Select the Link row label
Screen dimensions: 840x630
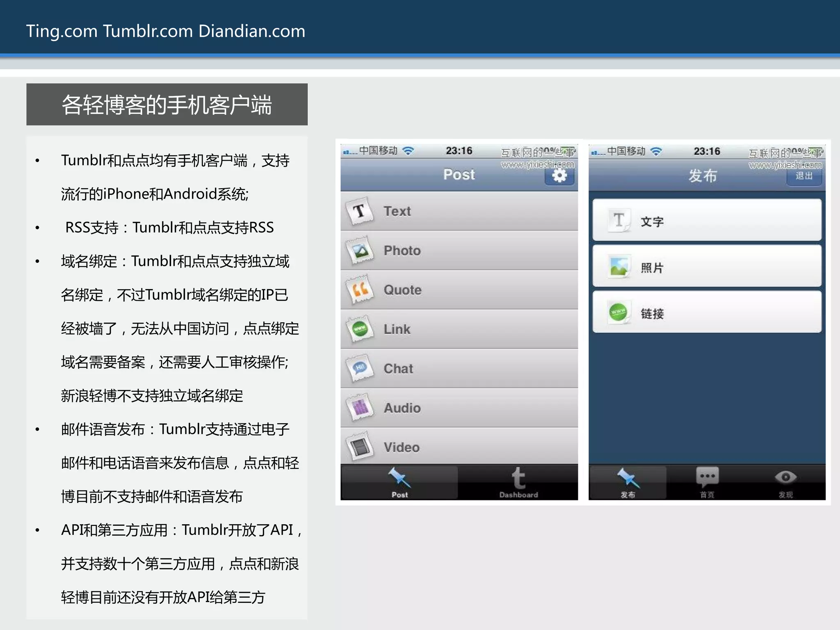tap(397, 329)
